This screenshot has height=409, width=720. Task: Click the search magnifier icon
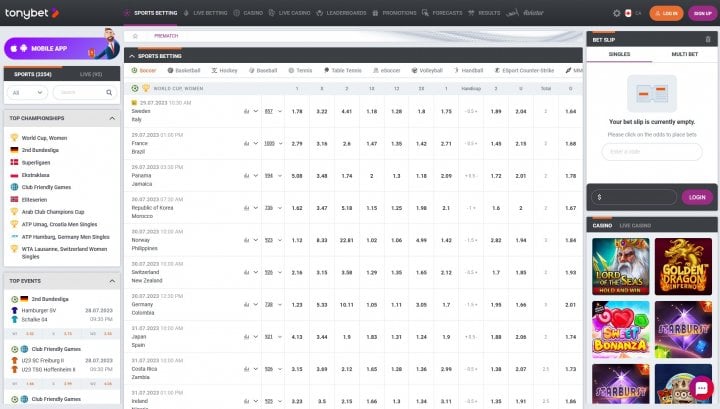tap(109, 93)
